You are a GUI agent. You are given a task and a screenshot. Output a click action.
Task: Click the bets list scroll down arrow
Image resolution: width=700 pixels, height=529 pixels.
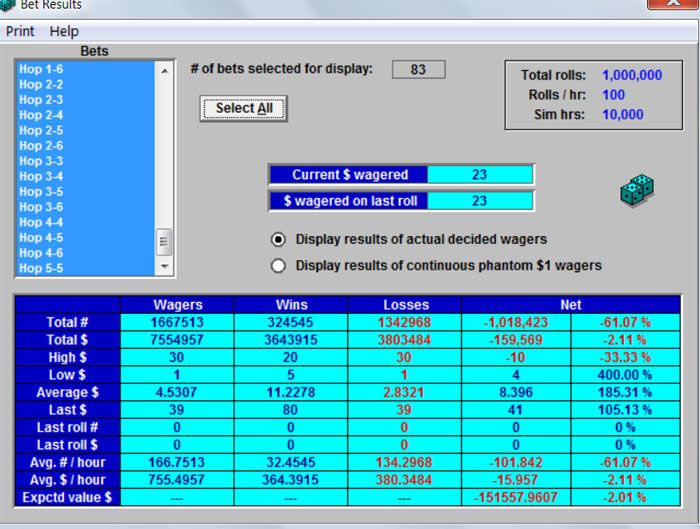(x=164, y=267)
